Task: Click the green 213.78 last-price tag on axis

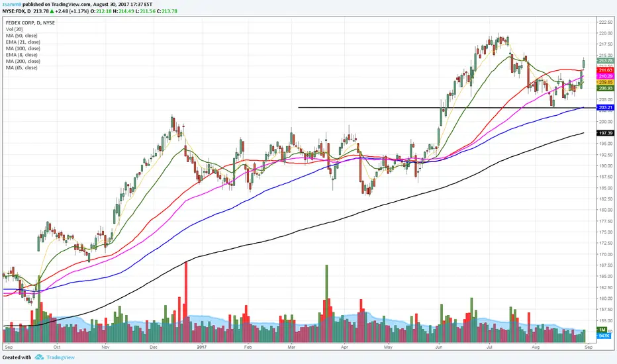Action: [x=605, y=61]
